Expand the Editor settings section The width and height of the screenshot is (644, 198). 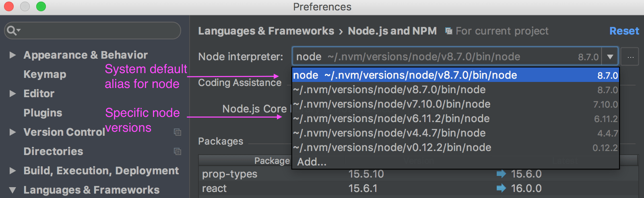pyautogui.click(x=12, y=94)
